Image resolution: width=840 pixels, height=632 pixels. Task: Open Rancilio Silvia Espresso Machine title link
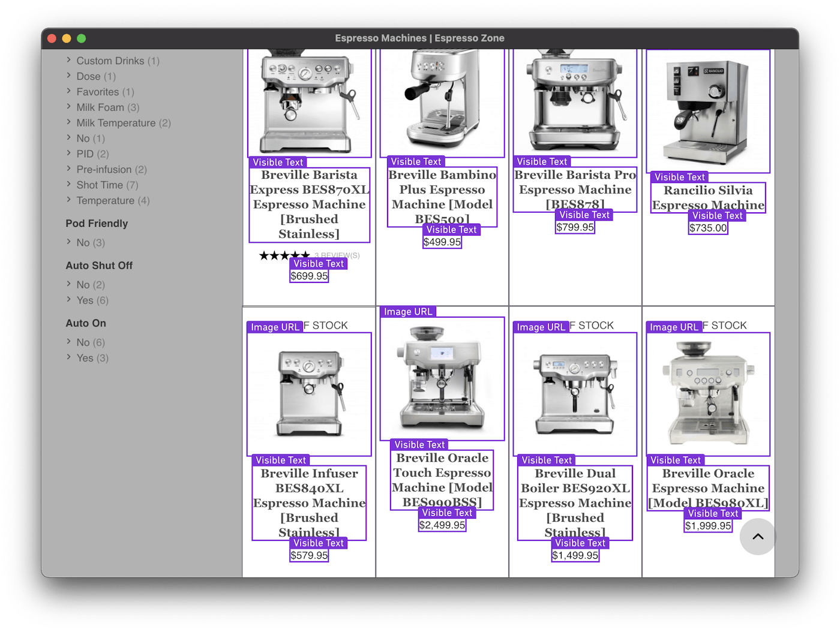(x=708, y=197)
